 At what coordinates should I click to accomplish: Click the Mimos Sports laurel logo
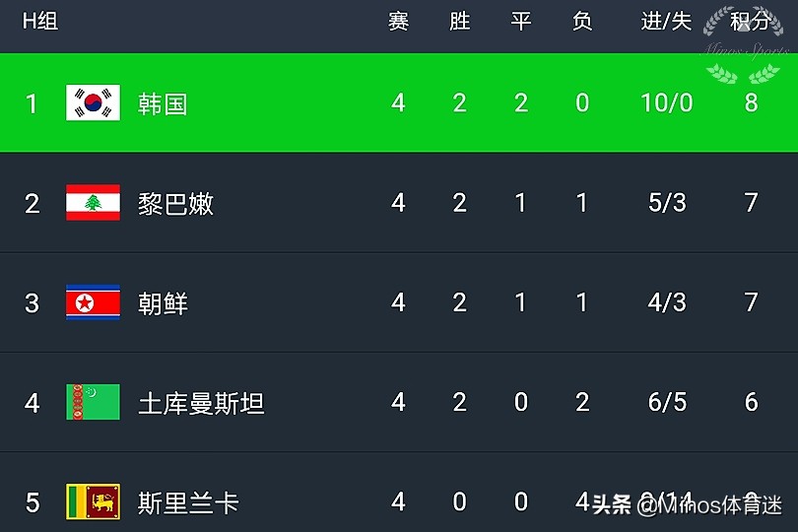pos(746,46)
